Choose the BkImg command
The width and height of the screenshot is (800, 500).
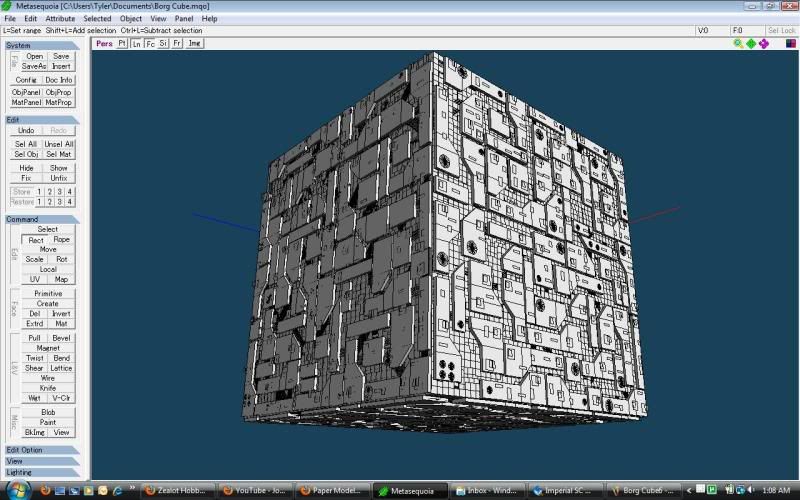click(x=35, y=433)
